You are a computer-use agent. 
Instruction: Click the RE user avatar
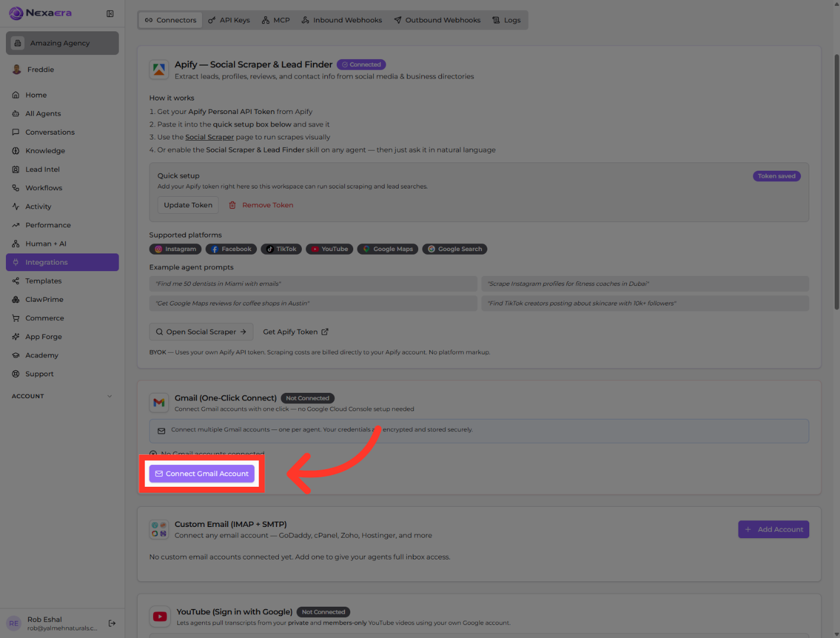click(x=14, y=623)
